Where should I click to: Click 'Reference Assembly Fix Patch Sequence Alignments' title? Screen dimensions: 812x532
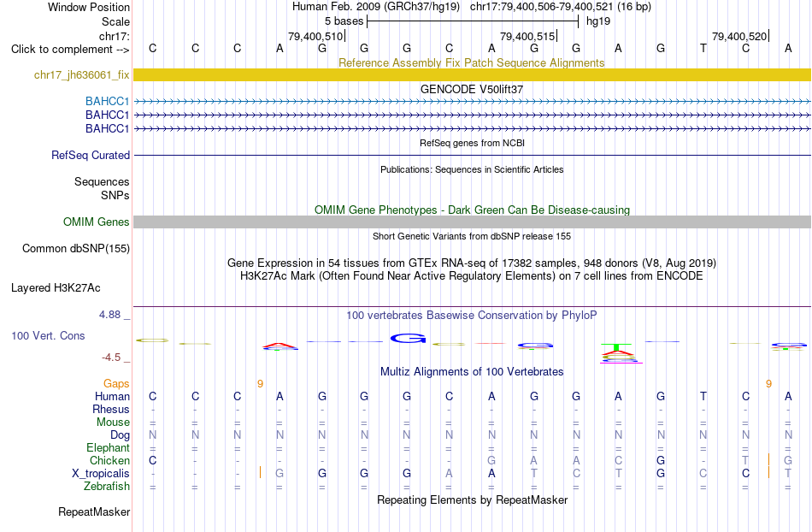(x=471, y=62)
